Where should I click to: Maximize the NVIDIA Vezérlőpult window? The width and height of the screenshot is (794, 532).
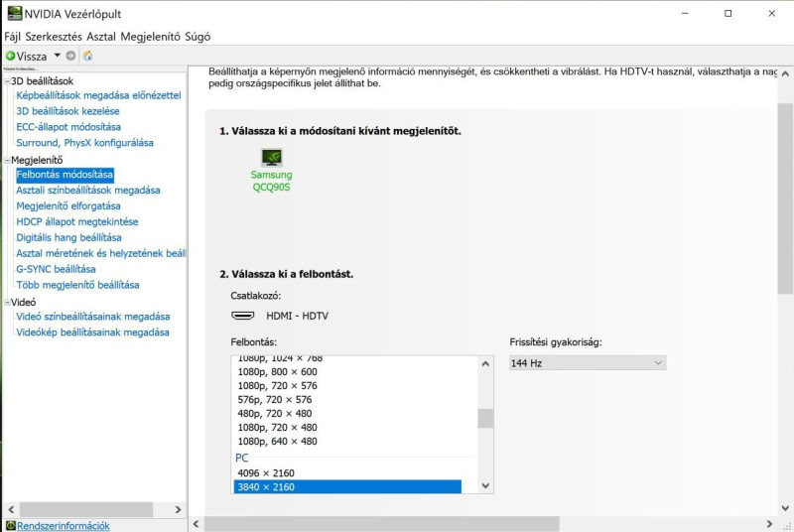tap(728, 14)
